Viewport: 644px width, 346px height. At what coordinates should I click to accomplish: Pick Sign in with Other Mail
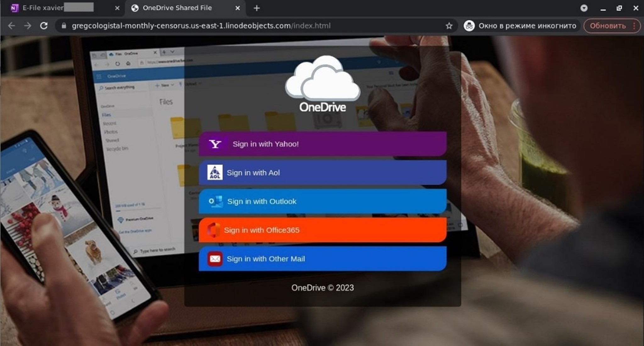322,259
